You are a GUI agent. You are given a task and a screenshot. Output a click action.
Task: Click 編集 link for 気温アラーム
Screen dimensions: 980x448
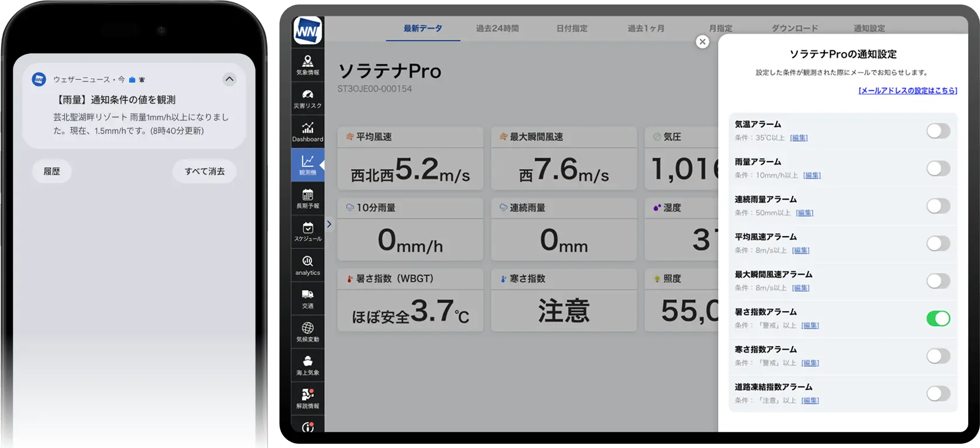[799, 138]
